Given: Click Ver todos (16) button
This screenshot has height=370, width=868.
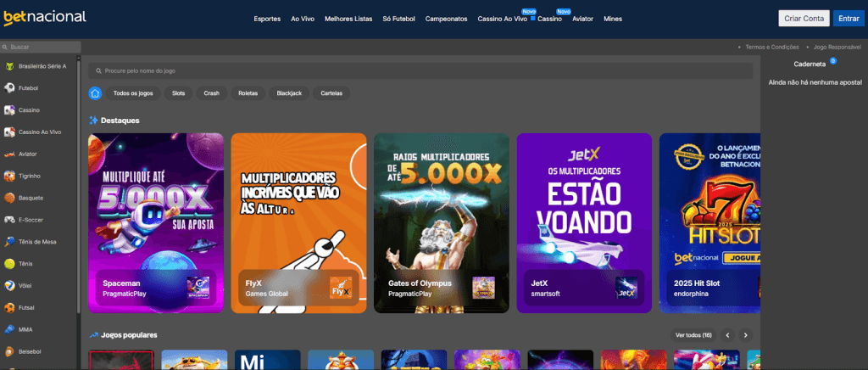Looking at the screenshot, I should click(693, 335).
